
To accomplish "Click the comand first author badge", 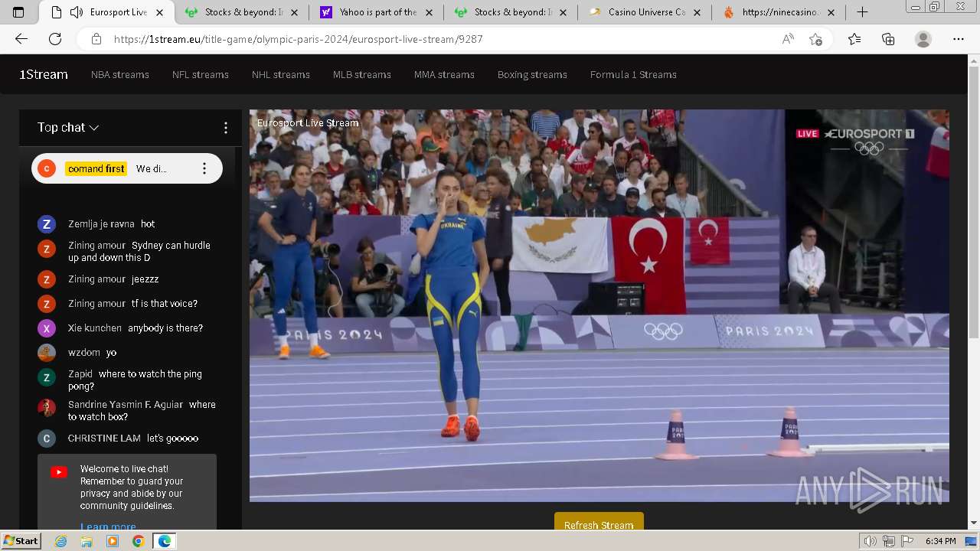I will 96,168.
